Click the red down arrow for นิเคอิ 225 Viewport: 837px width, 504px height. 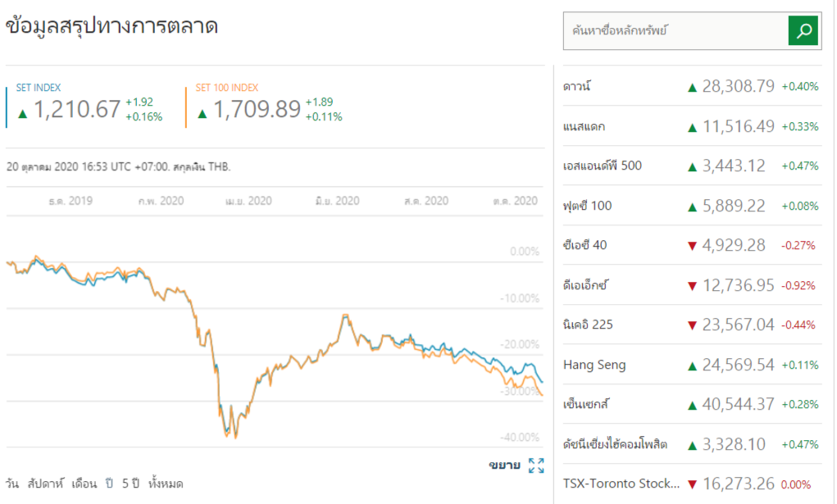tap(692, 325)
